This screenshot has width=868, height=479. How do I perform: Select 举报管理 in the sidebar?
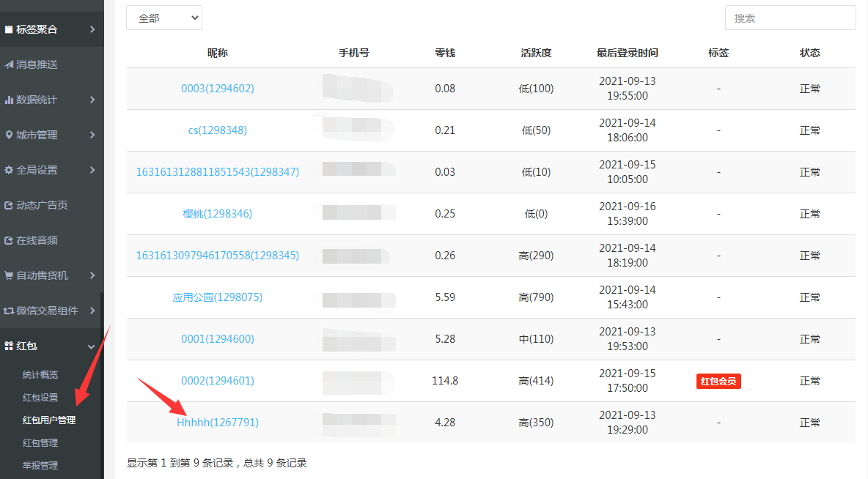pos(40,466)
